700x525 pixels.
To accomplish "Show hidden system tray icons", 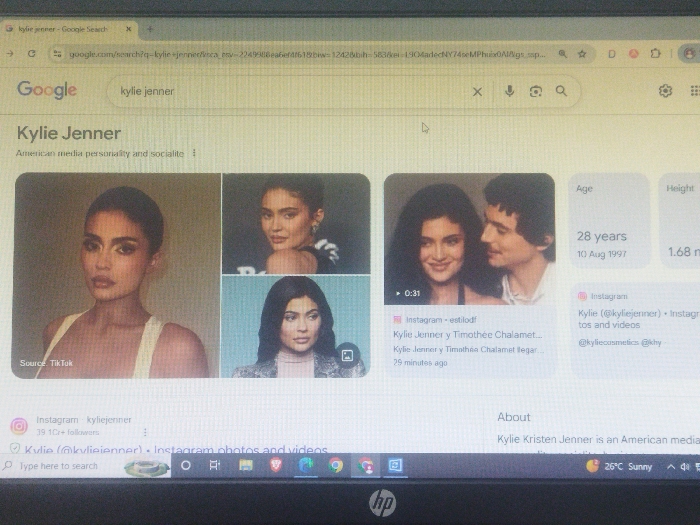I will 671,467.
